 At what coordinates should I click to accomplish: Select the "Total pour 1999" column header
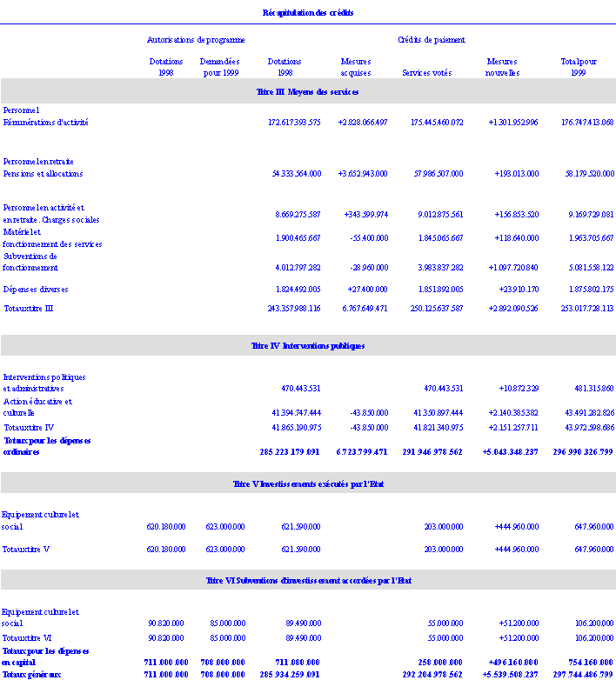point(579,67)
